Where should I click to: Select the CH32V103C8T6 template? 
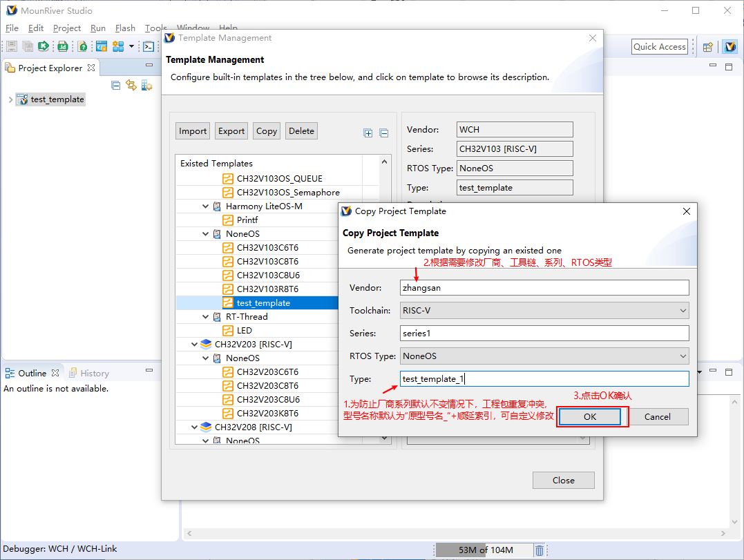click(267, 261)
